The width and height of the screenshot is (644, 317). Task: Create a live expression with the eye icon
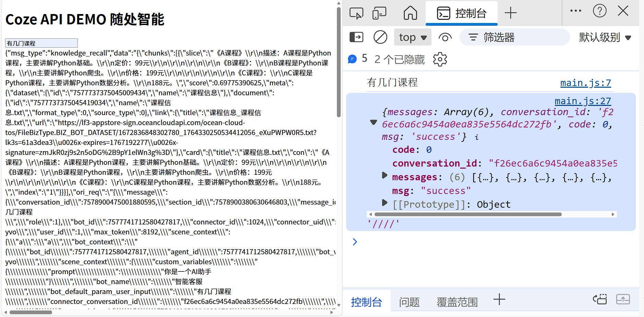[x=445, y=37]
